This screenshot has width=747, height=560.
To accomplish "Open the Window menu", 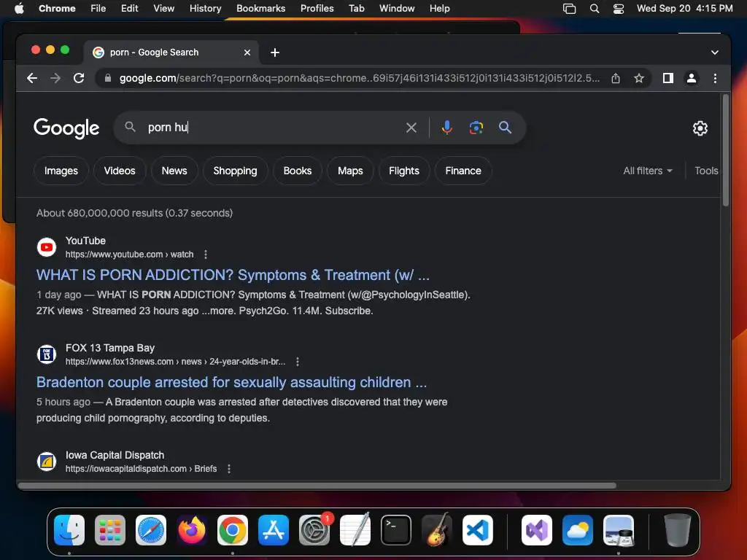I will pyautogui.click(x=397, y=8).
